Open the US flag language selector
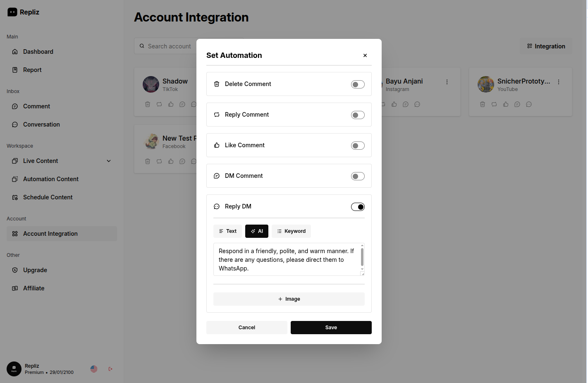 pos(94,369)
